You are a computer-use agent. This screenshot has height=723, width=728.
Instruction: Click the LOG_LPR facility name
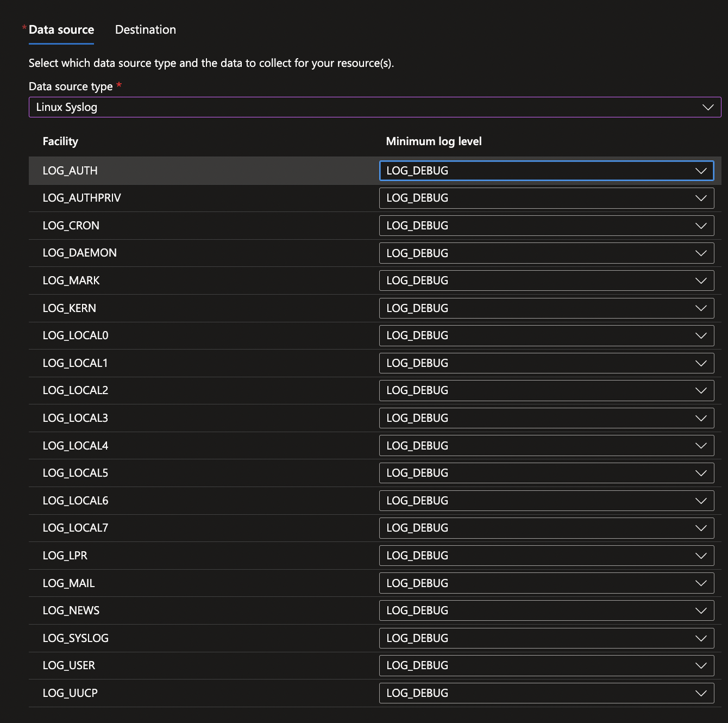[x=65, y=556]
